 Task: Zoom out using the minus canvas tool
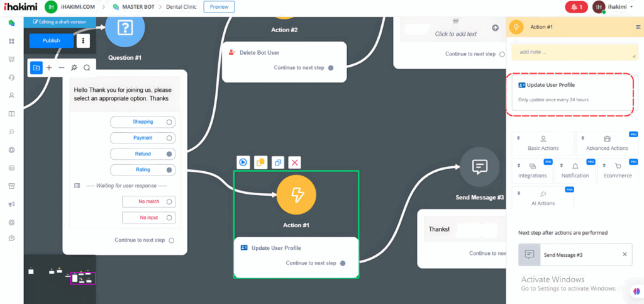point(62,67)
